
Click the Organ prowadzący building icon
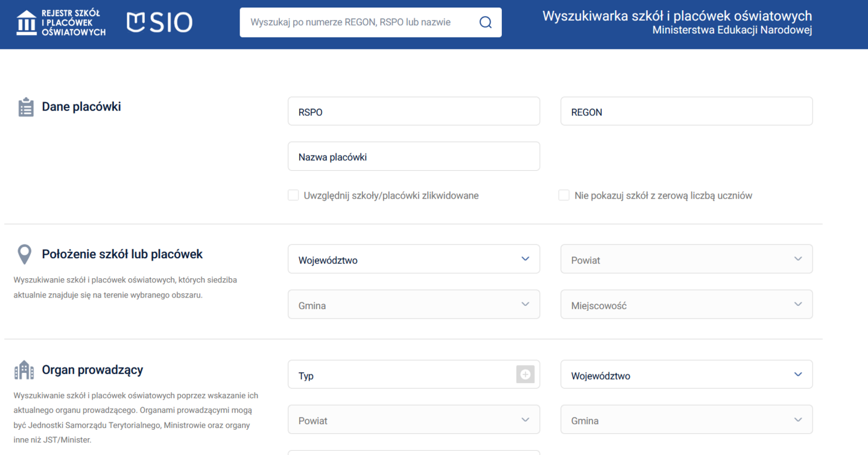(24, 370)
